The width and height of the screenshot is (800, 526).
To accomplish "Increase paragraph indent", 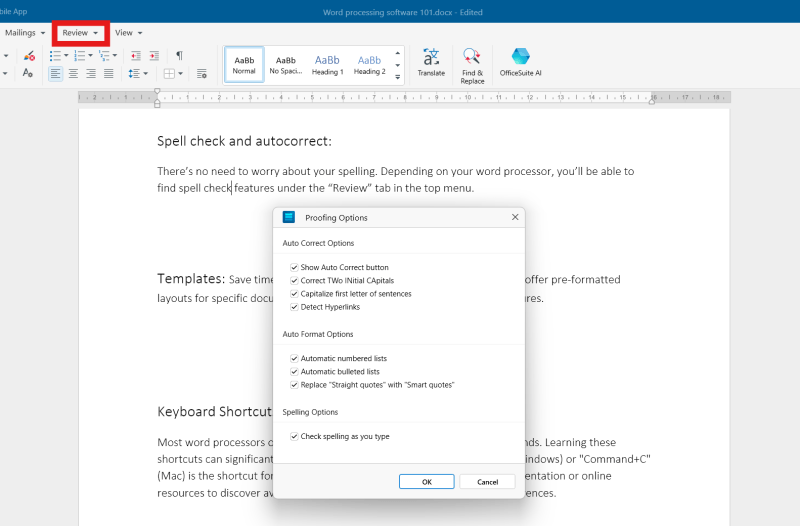I will (153, 55).
